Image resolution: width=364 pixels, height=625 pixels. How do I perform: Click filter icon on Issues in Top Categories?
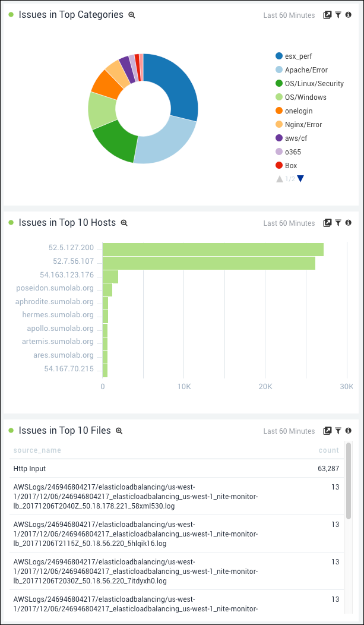[338, 15]
